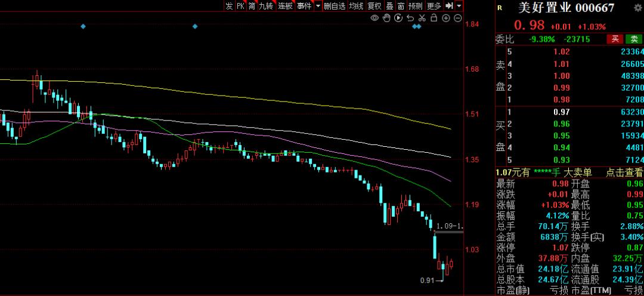
Task: Open the 复权 adjustment menu
Action: coord(374,6)
